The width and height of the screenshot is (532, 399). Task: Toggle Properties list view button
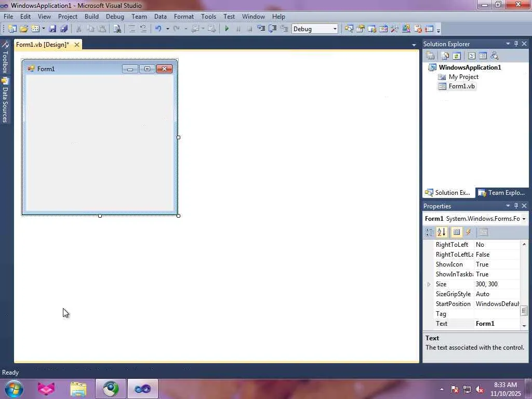tap(457, 232)
